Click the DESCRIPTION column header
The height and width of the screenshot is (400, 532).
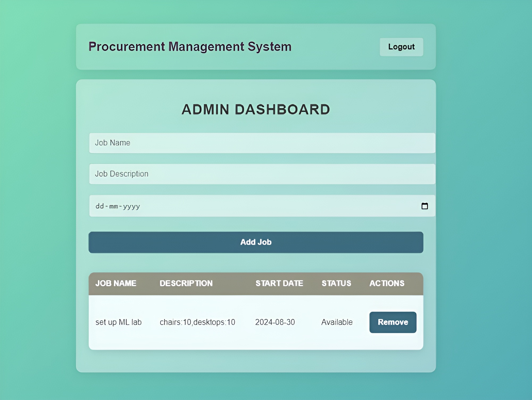point(186,283)
